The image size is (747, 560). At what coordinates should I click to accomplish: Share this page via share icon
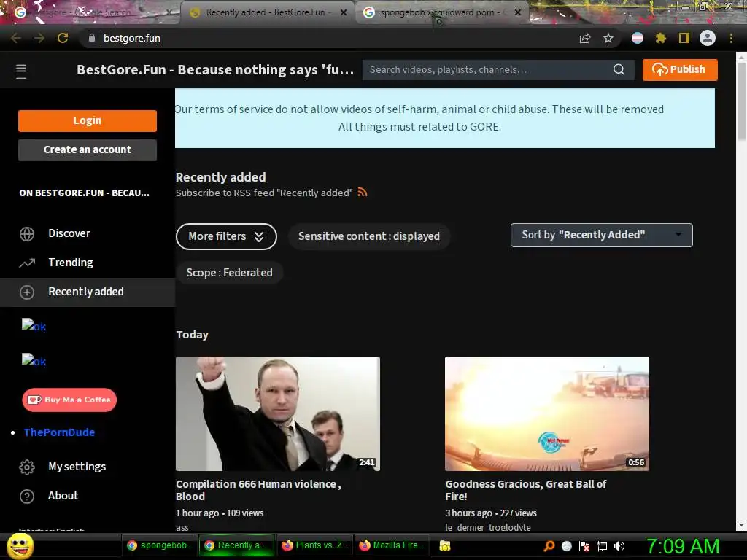coord(585,38)
